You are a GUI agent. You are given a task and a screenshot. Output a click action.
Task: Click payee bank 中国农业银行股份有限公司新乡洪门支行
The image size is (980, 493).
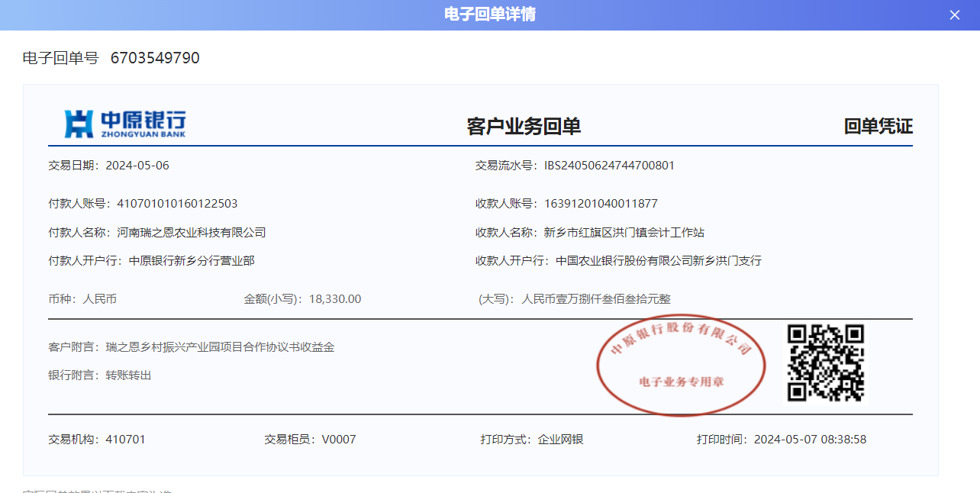(658, 261)
